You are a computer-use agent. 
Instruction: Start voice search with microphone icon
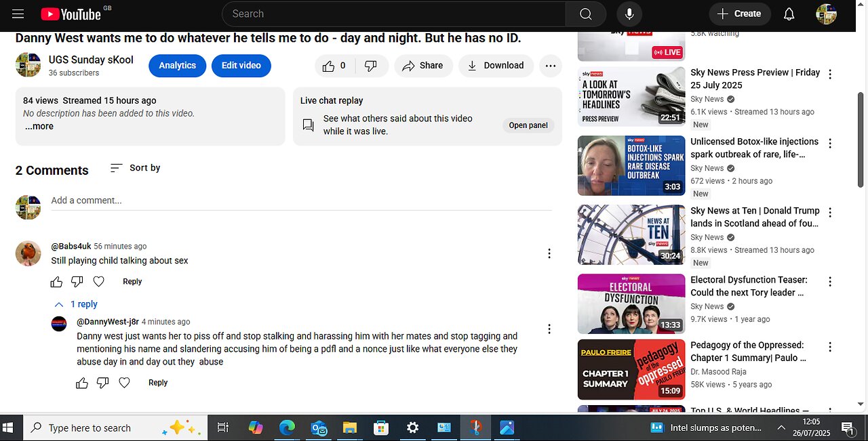pos(629,14)
